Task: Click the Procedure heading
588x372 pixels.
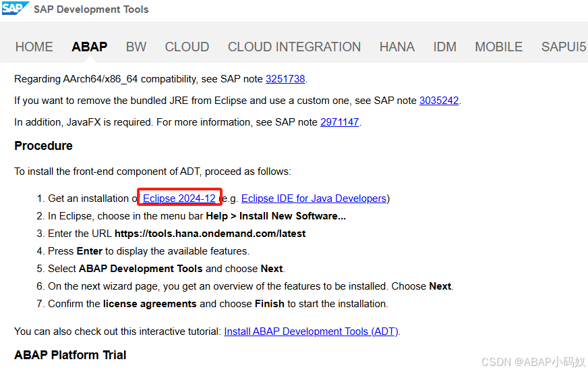Action: [44, 146]
